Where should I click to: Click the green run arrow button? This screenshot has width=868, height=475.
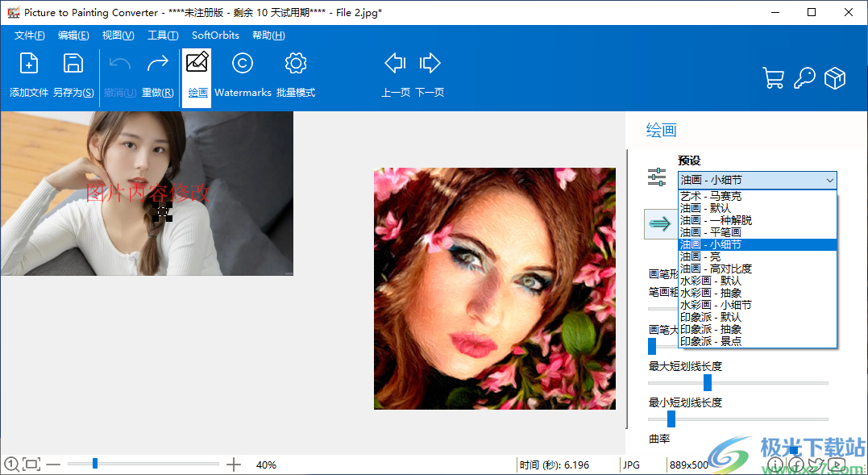[x=660, y=223]
